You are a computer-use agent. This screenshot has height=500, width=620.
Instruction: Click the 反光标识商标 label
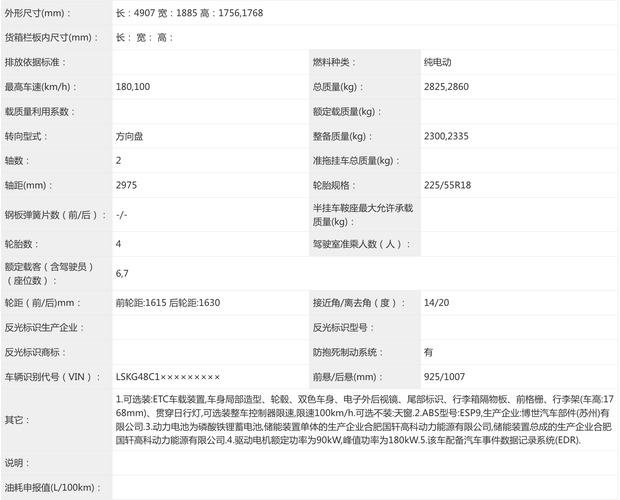click(x=35, y=352)
